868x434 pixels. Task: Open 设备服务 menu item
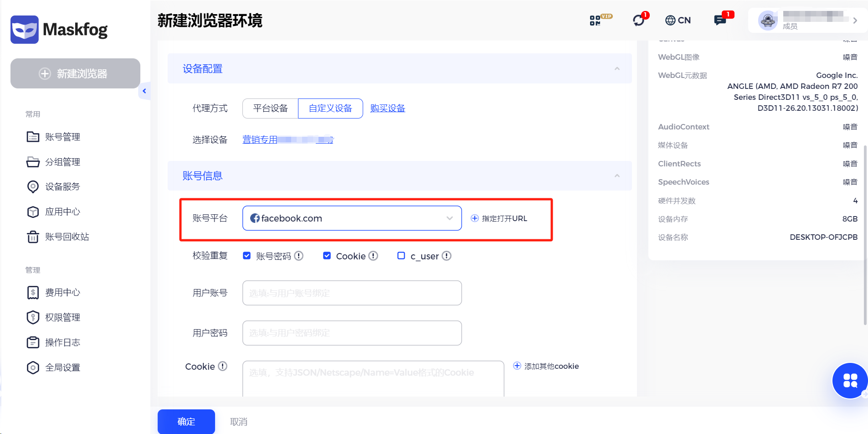tap(62, 187)
